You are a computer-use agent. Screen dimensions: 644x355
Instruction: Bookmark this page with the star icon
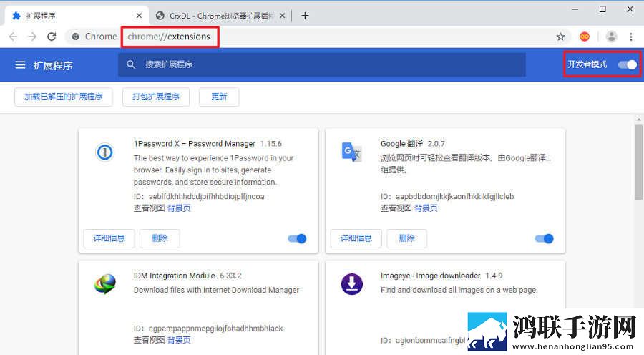coord(560,37)
